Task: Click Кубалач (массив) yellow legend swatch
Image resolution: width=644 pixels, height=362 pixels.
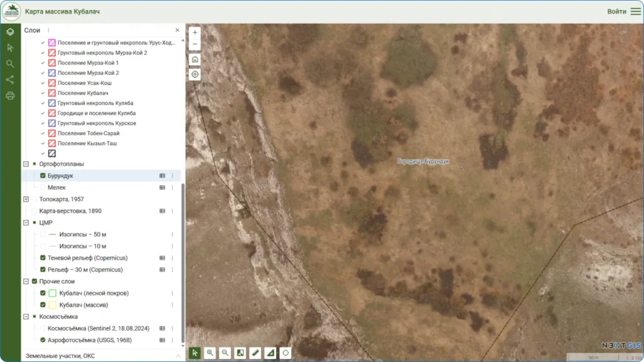Action: [x=53, y=305]
